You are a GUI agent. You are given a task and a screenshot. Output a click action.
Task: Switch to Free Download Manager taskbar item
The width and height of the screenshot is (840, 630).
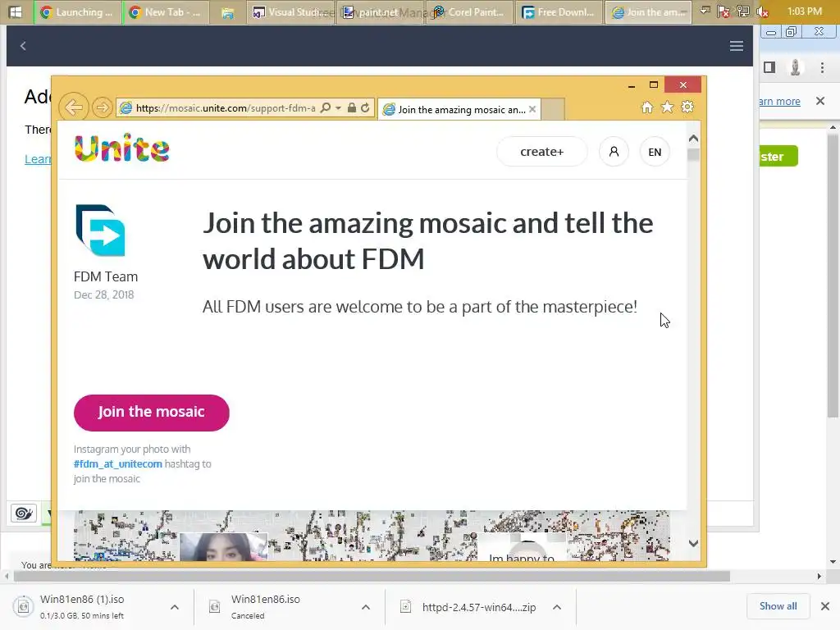(559, 11)
